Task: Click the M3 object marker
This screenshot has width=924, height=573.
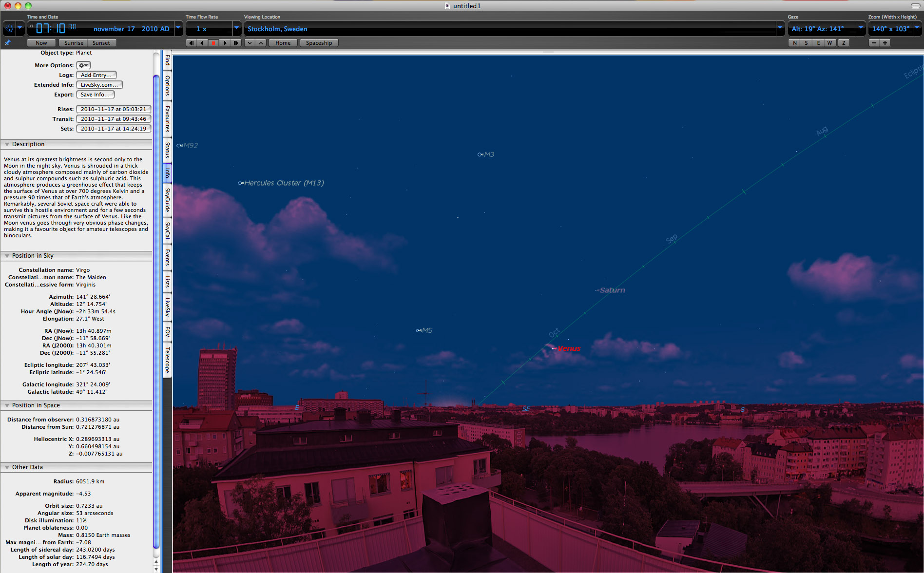Action: point(481,154)
